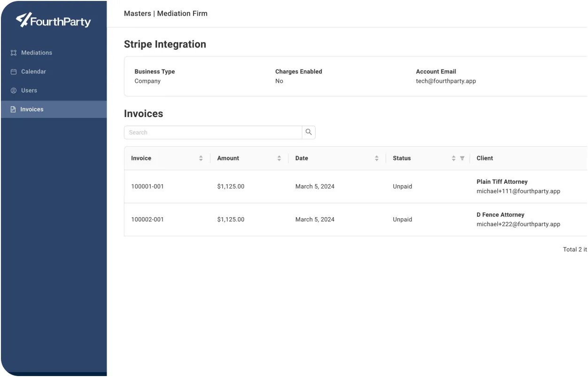Screen dimensions: 588x377
Task: Sort the table by Amount using its arrows
Action: tap(279, 158)
